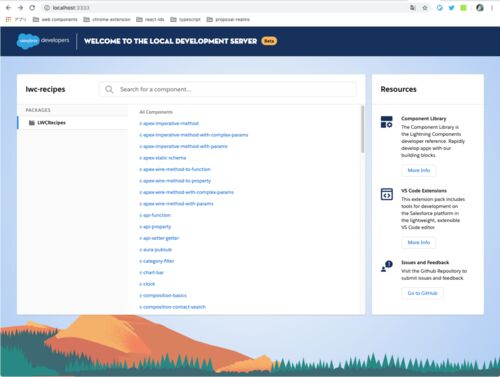Open c-aura-pubsub component

pos(156,250)
